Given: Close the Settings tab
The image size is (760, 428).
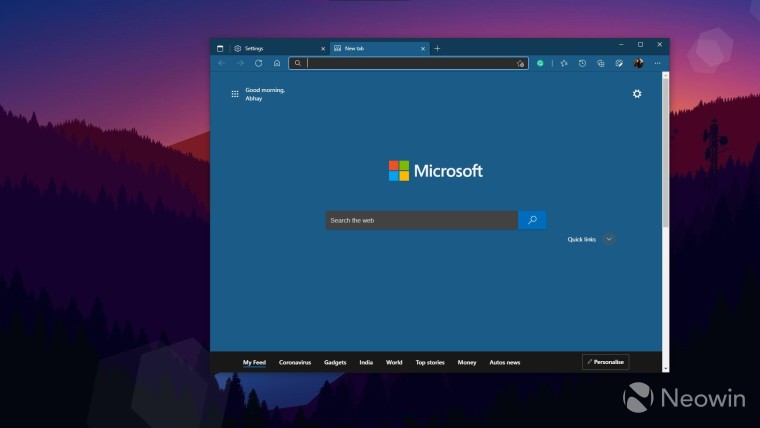Looking at the screenshot, I should 323,49.
